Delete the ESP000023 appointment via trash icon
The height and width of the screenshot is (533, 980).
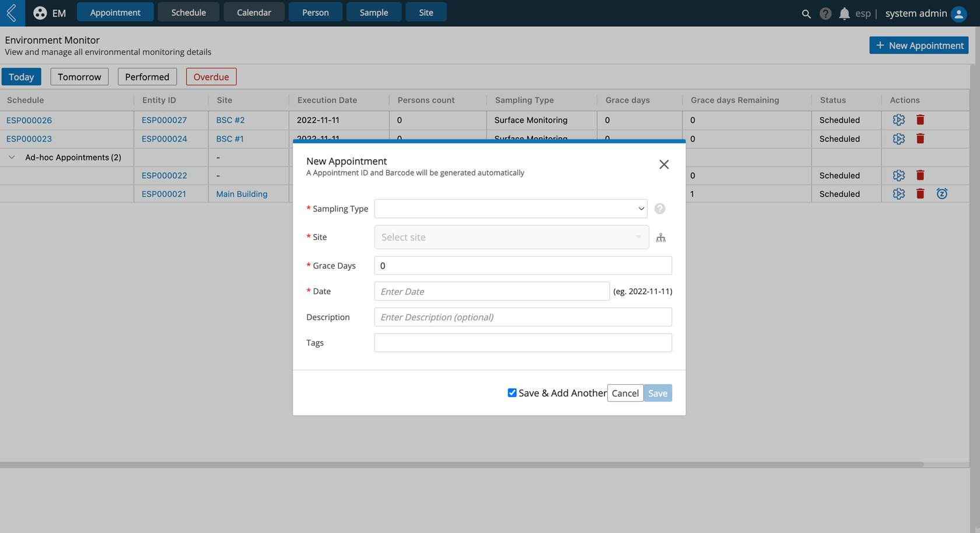pyautogui.click(x=921, y=138)
